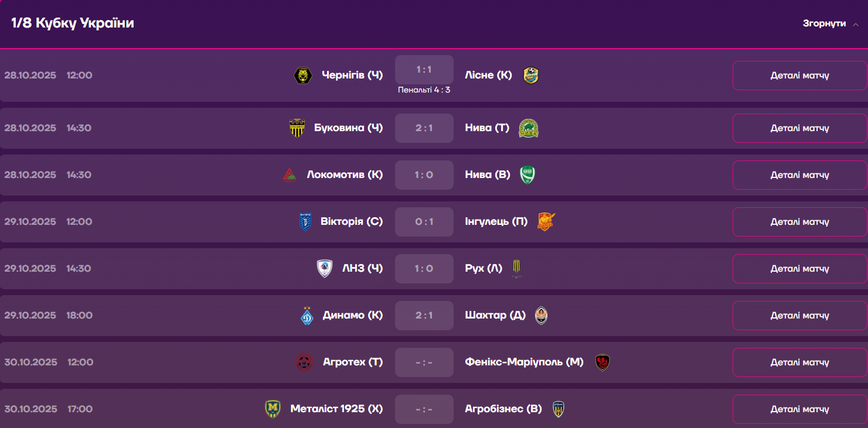This screenshot has width=868, height=428.
Task: Click the Агробізнес (В) team name
Action: [503, 409]
